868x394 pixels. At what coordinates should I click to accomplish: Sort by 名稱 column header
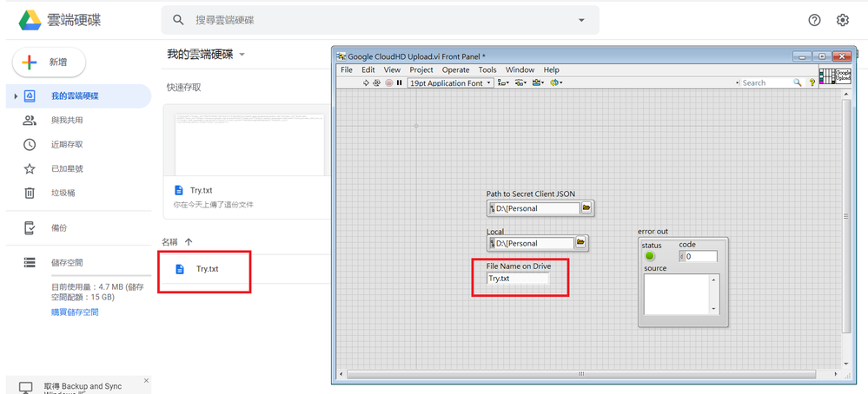click(x=169, y=242)
